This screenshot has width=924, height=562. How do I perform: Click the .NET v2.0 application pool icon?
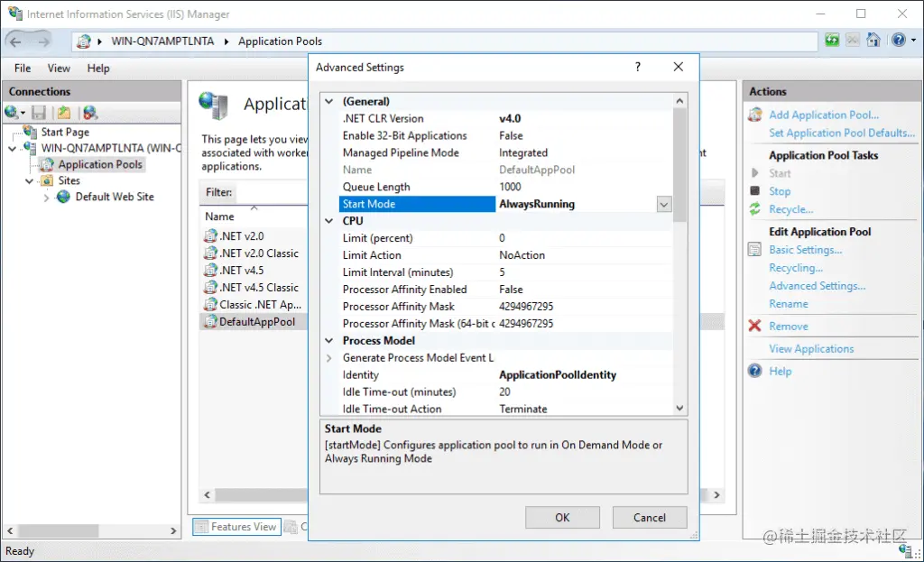click(210, 236)
